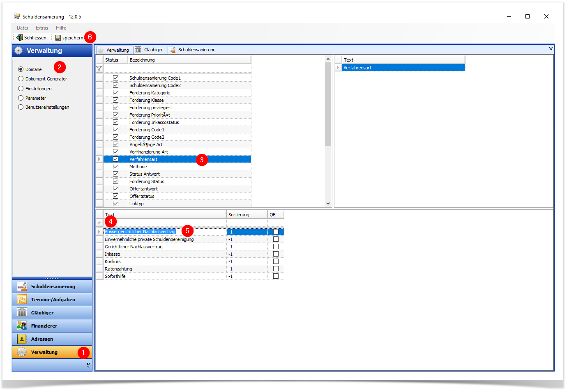The width and height of the screenshot is (569, 392).
Task: Switch to the Verwaltung tab
Action: [x=115, y=50]
